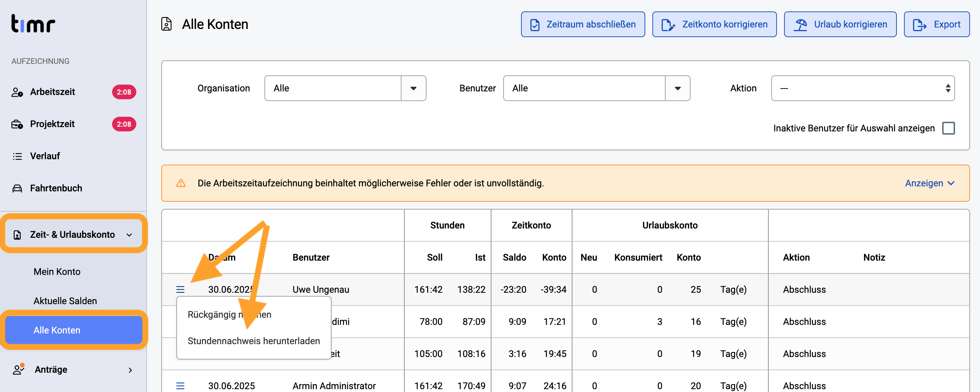980x392 pixels.
Task: Click Soll value 78:00
Action: 431,322
